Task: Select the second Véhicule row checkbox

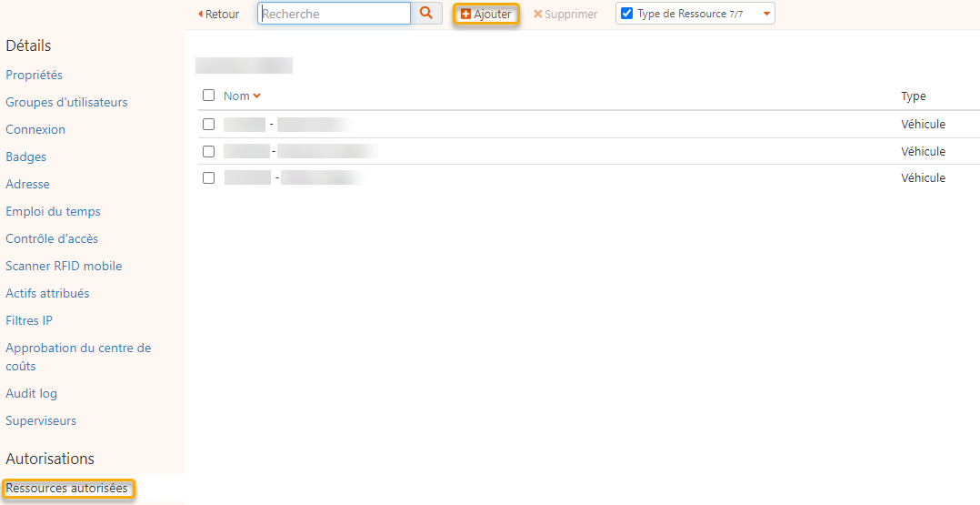Action: [209, 151]
